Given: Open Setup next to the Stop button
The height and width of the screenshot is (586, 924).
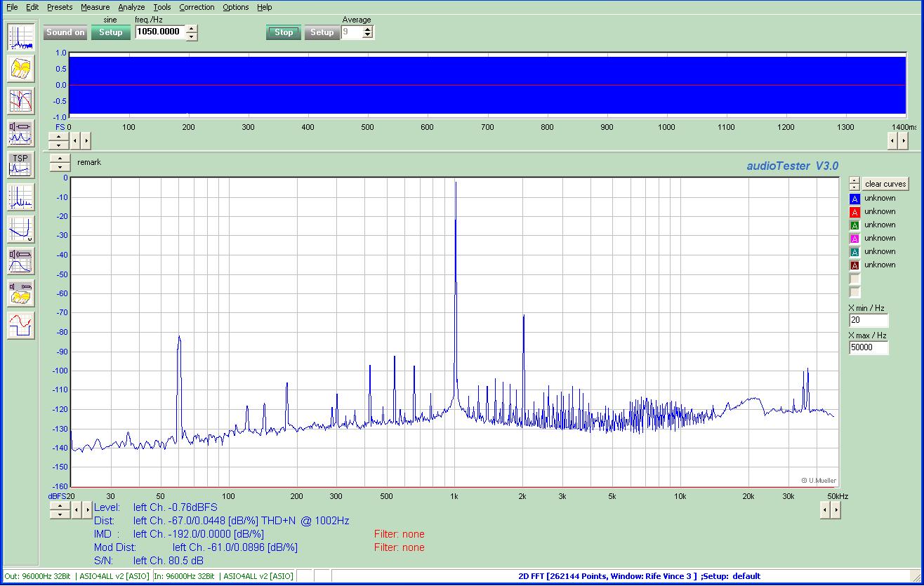Looking at the screenshot, I should click(x=322, y=32).
